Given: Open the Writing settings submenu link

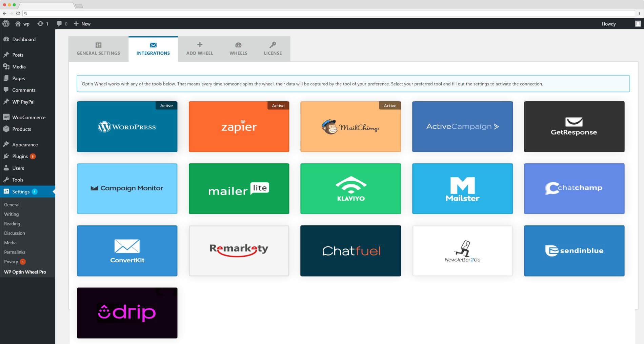Looking at the screenshot, I should pyautogui.click(x=12, y=214).
